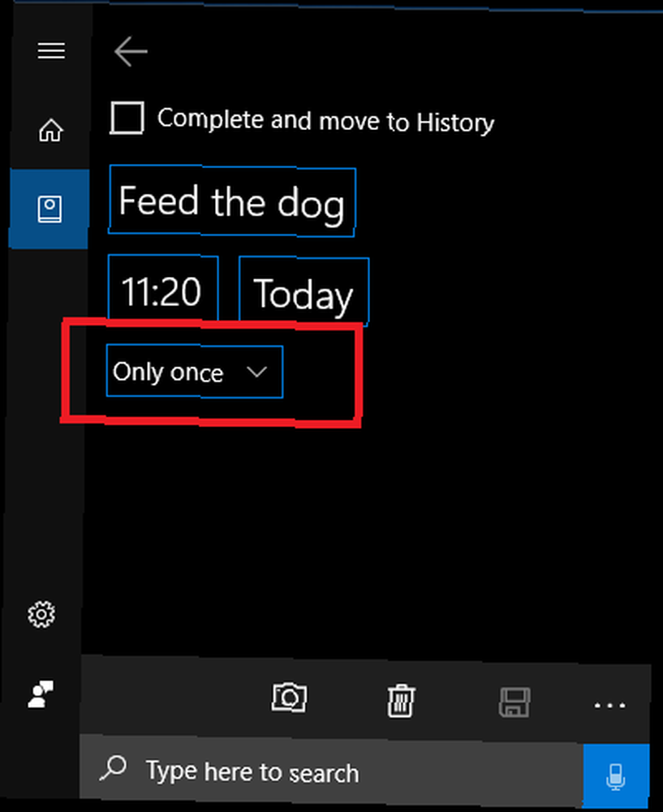Check the Complete and move to History box
Image resolution: width=663 pixels, height=812 pixels.
pos(127,118)
